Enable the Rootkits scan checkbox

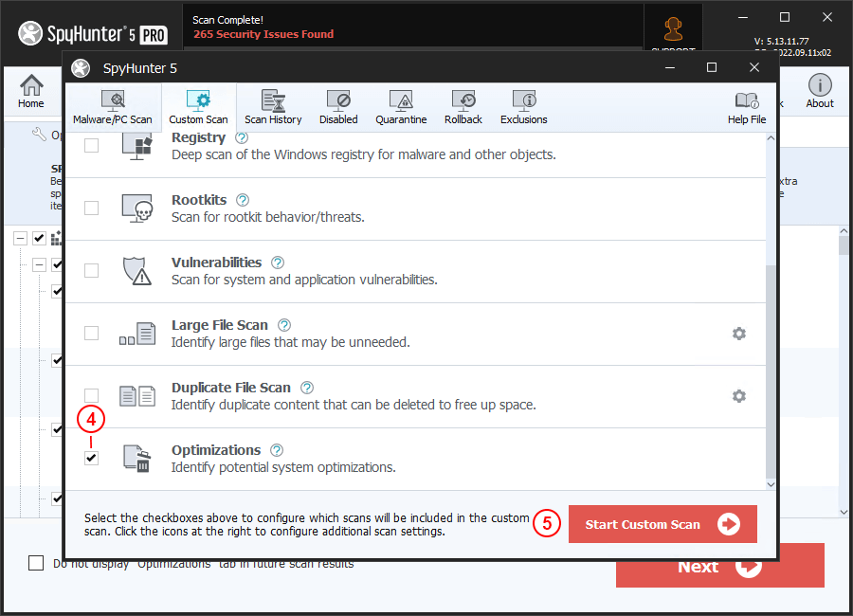tap(91, 208)
